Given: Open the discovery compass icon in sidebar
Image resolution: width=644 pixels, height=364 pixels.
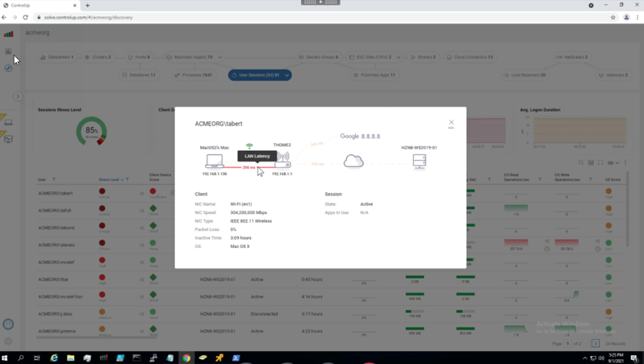Looking at the screenshot, I should (8, 68).
